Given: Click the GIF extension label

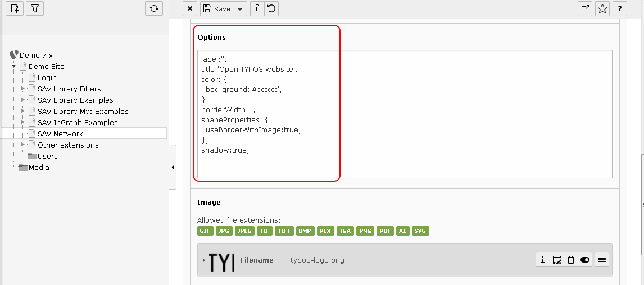Looking at the screenshot, I should 205,231.
